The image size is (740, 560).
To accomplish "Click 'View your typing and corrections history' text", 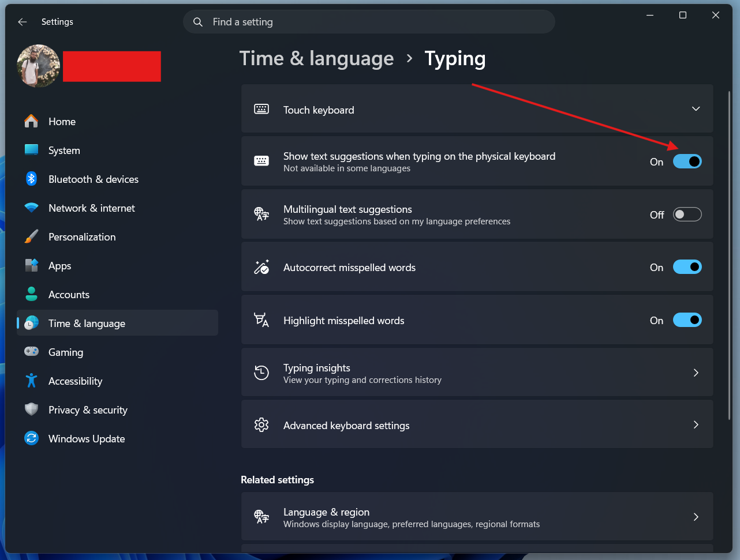I will 362,380.
